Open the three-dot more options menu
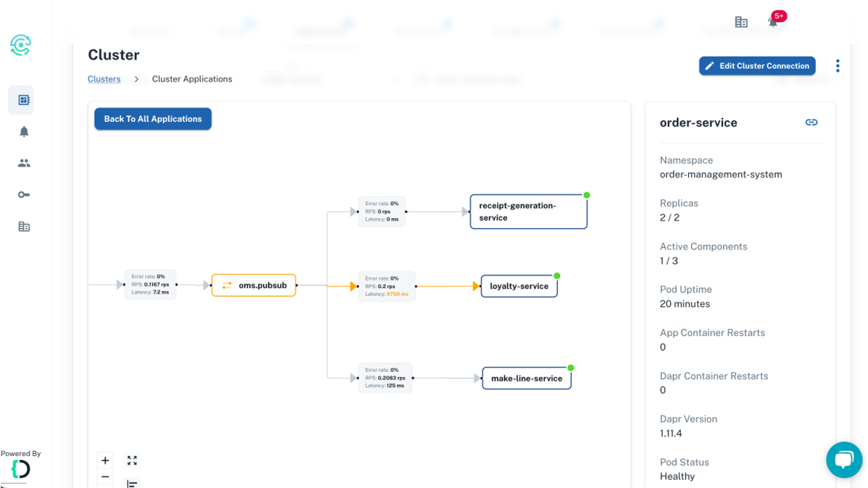Viewport: 868px width, 488px height. click(838, 66)
